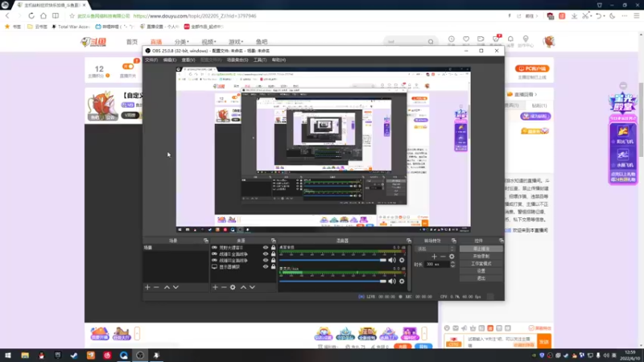Image resolution: width=644 pixels, height=362 pixels.
Task: Pop out the Controls dock panel
Action: tap(501, 241)
